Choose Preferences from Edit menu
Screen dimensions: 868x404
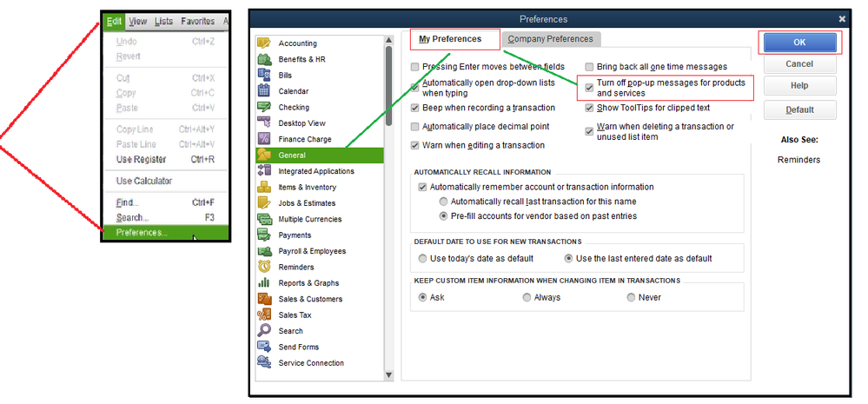pos(166,233)
